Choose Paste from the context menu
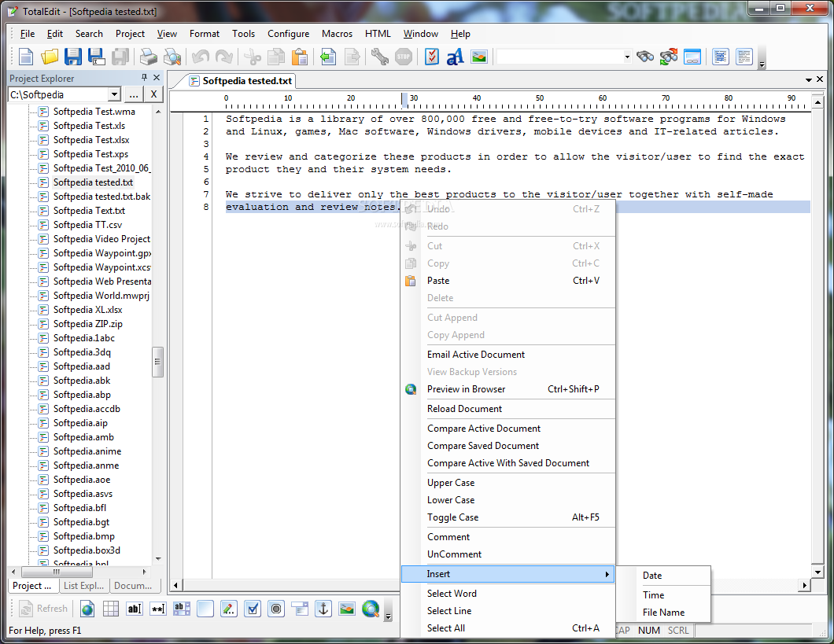This screenshot has height=644, width=834. tap(508, 281)
